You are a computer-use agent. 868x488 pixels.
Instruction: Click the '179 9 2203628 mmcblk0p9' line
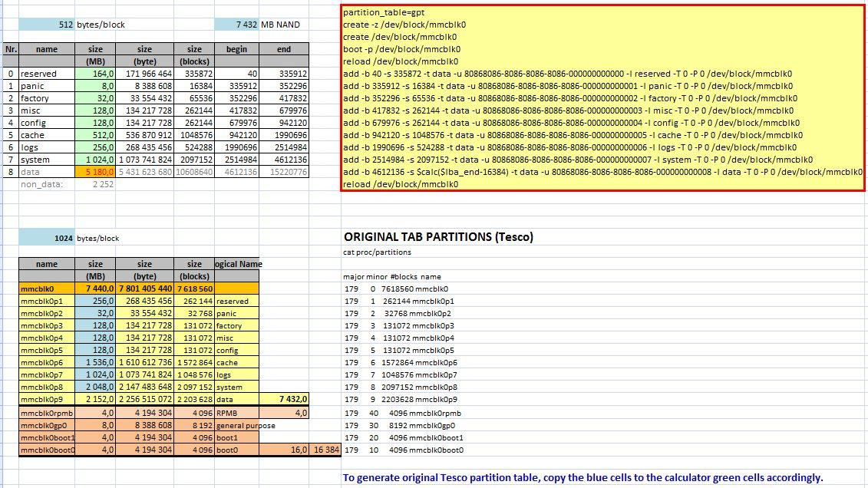tap(401, 399)
